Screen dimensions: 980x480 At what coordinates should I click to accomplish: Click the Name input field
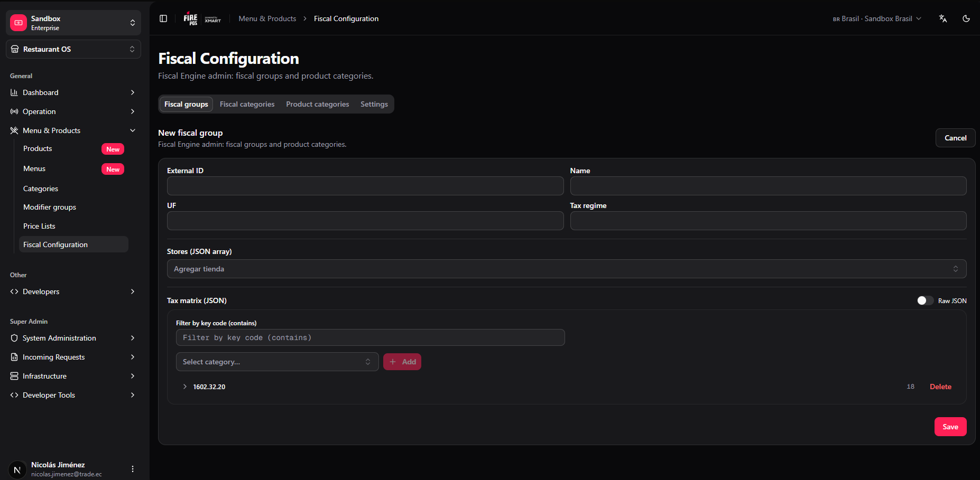click(x=768, y=186)
